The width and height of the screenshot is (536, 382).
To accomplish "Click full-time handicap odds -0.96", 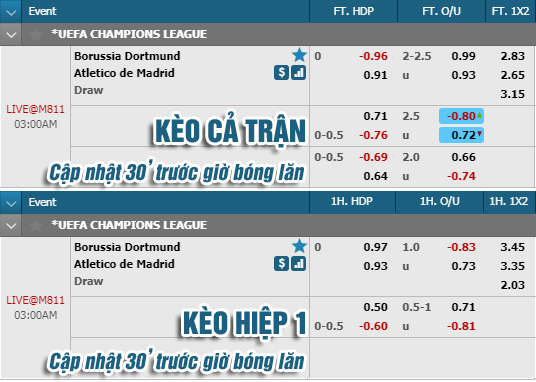I will [373, 56].
